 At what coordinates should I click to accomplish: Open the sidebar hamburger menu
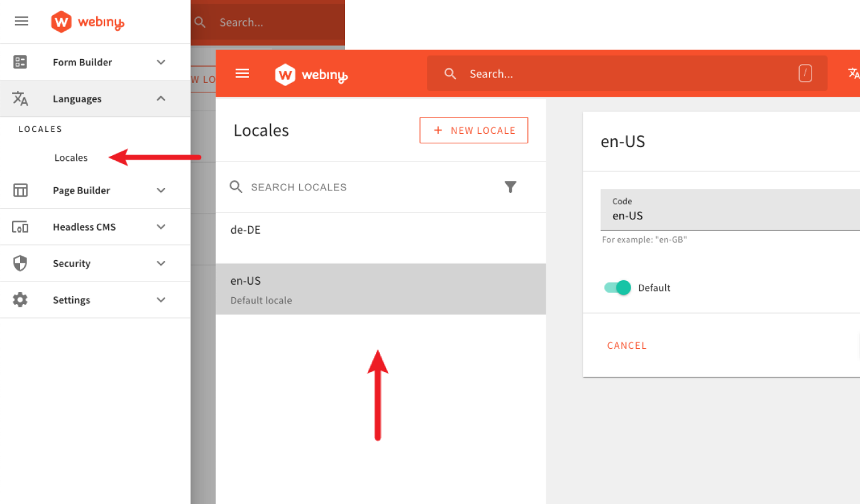21,21
